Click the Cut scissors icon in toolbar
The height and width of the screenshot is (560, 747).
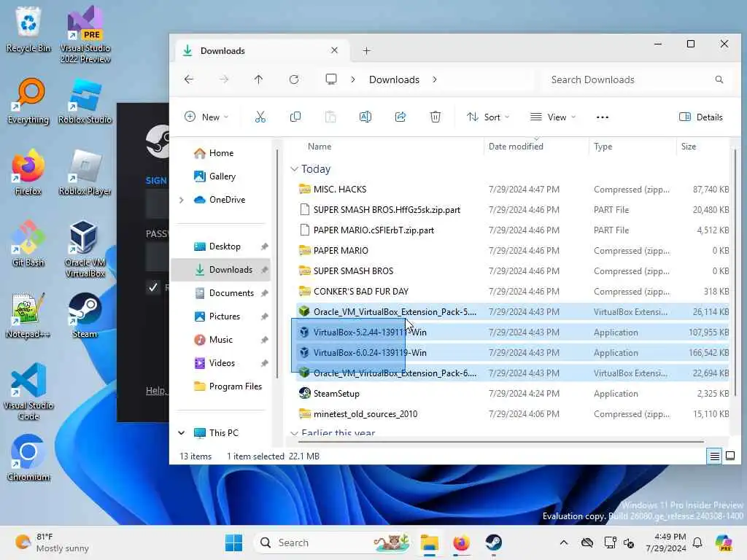tap(260, 117)
